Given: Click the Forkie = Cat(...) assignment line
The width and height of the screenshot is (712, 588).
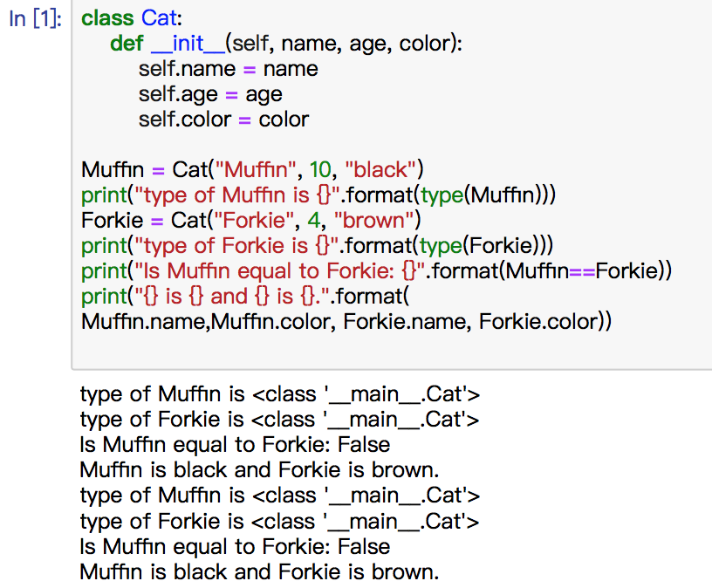Looking at the screenshot, I should [251, 220].
